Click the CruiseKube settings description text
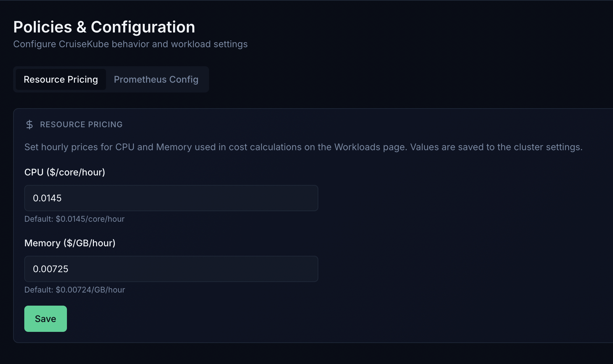Image resolution: width=613 pixels, height=364 pixels. 130,44
